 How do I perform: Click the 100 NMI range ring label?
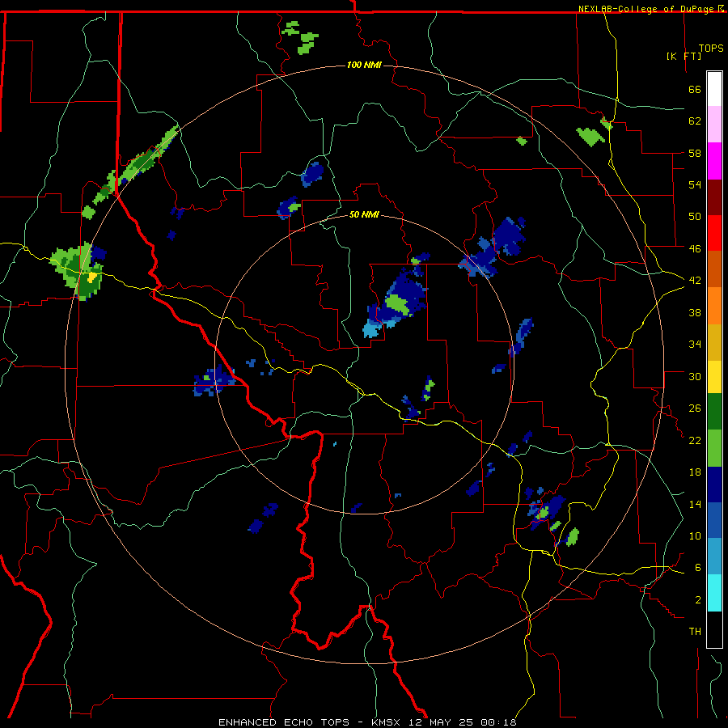[x=364, y=65]
